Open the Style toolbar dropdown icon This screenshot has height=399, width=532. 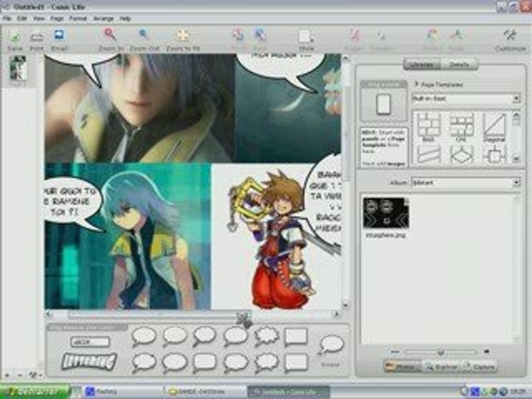coord(306,36)
